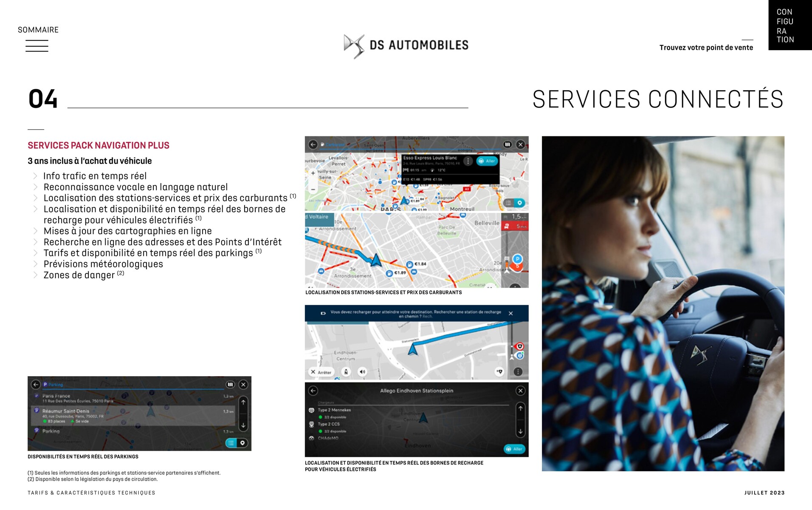Click the zoom in plus on Paris map
Viewport: 812px width, 510px height.
313,173
